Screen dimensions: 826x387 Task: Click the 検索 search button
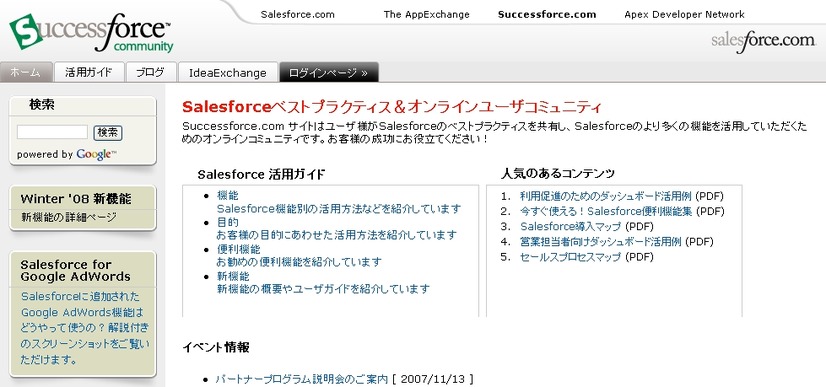pyautogui.click(x=107, y=133)
